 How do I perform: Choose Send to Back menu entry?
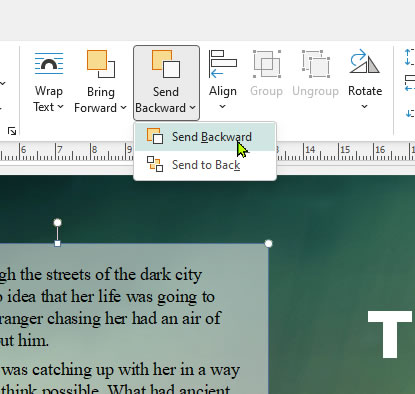(x=205, y=165)
